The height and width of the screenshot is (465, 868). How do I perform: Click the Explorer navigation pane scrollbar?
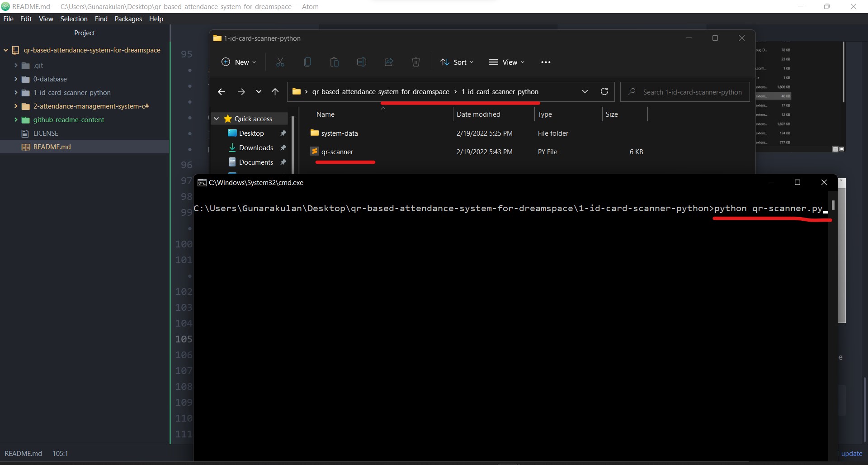[293, 145]
